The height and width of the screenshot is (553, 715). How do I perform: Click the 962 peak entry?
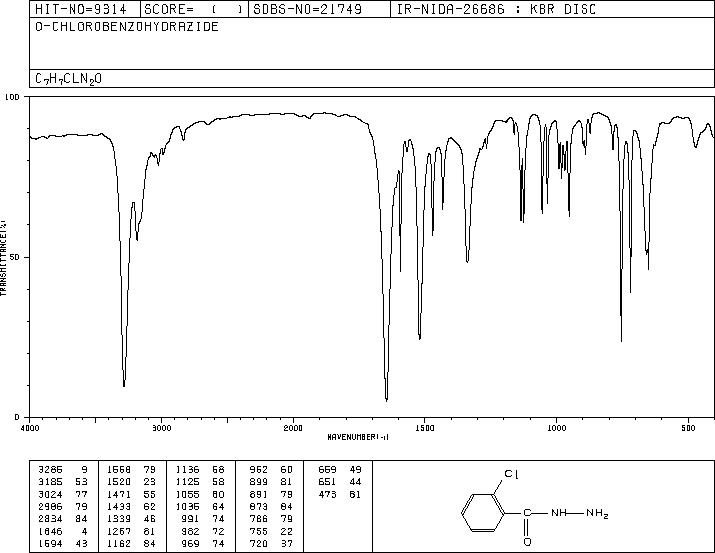tap(259, 470)
